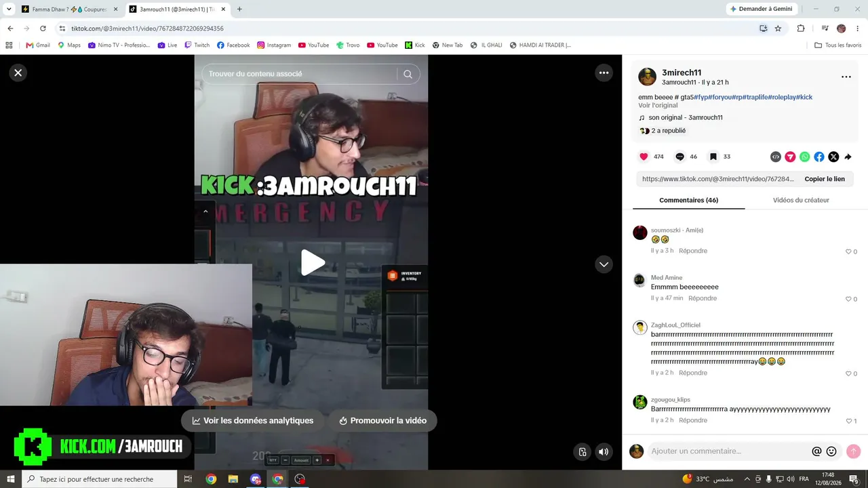Like the video with the heart icon

[644, 157]
